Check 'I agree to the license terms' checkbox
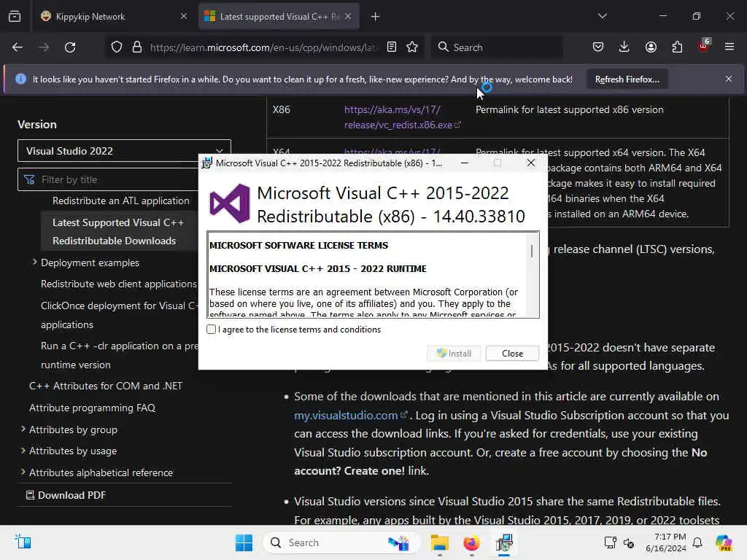The image size is (747, 560). pyautogui.click(x=211, y=330)
